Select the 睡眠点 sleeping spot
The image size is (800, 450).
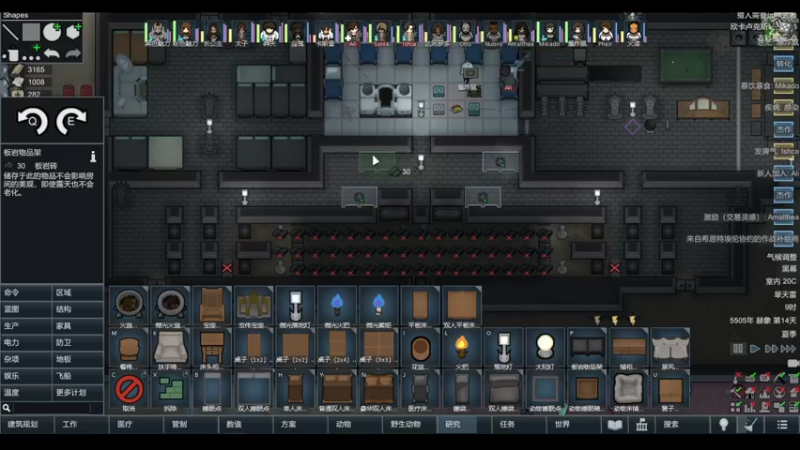tap(212, 391)
